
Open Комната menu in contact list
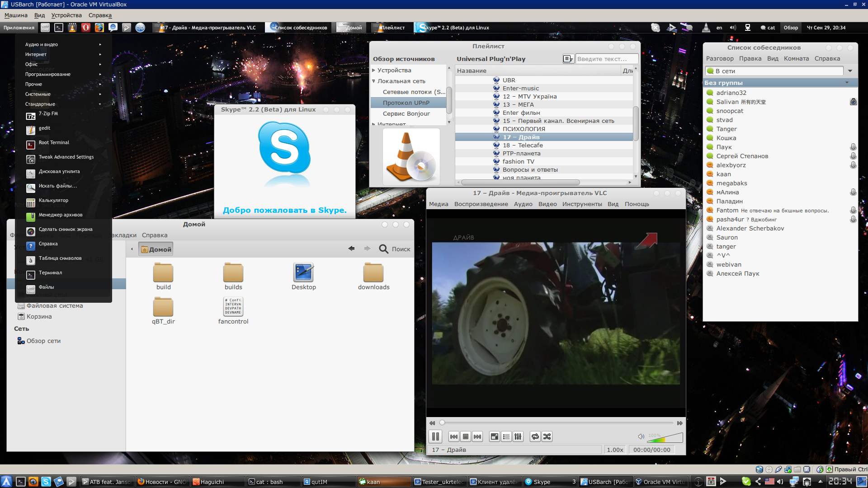click(796, 59)
